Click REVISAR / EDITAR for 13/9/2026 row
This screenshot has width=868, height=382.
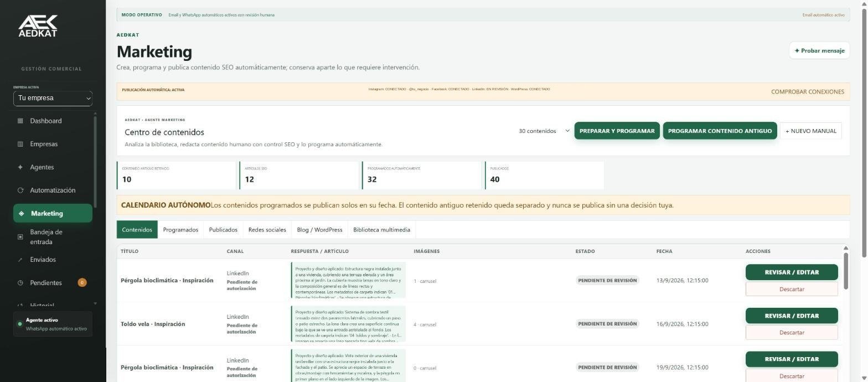pyautogui.click(x=792, y=272)
